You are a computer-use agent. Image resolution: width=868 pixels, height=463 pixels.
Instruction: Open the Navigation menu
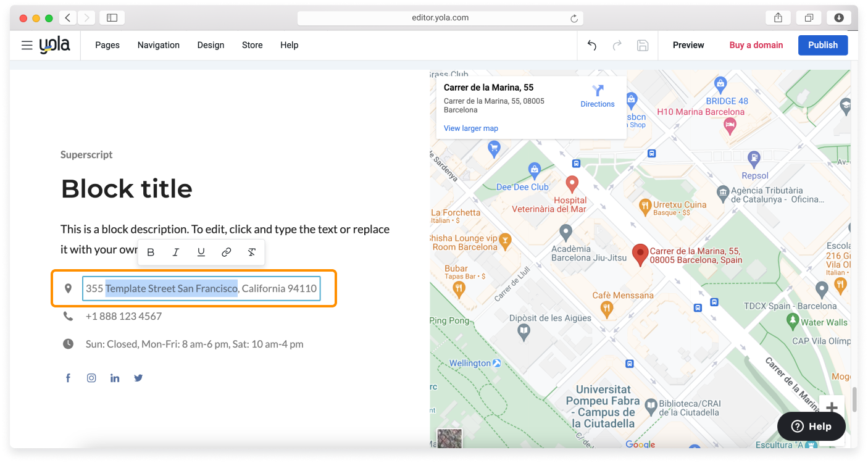(x=159, y=45)
